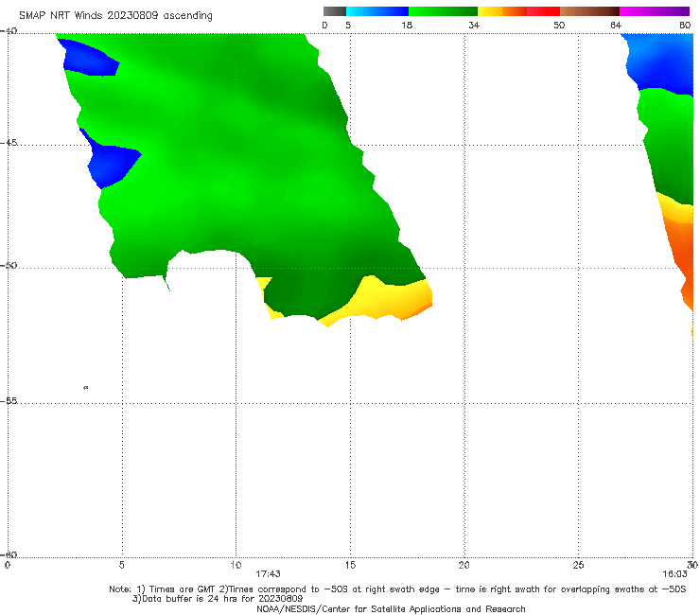Click the color bar label '64'
This screenshot has width=700, height=615.
616,25
